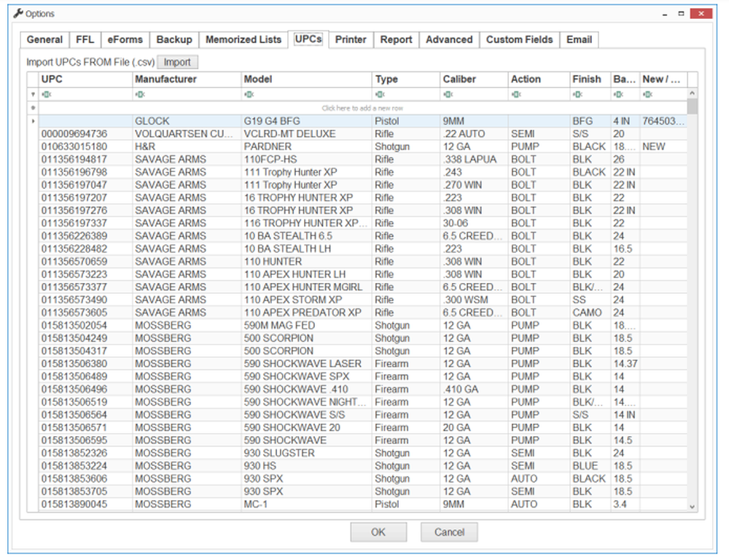
Task: Switch to the Email tab
Action: [x=580, y=39]
